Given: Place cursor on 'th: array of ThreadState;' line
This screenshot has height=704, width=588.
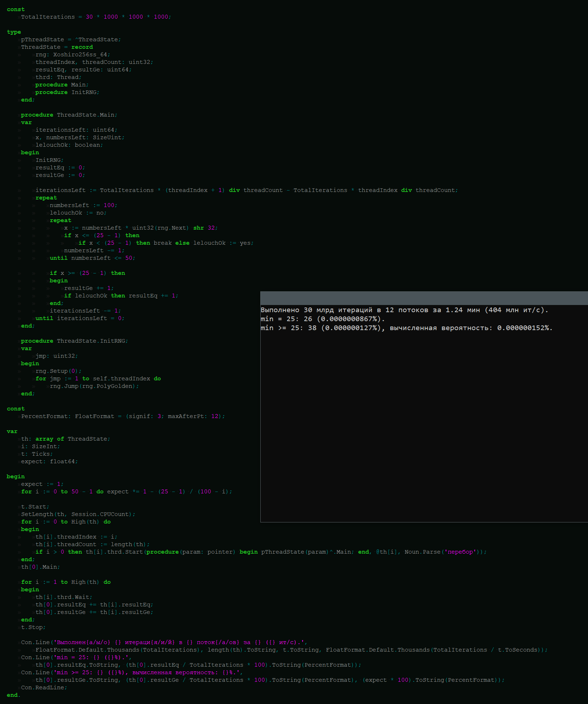Looking at the screenshot, I should tap(65, 439).
